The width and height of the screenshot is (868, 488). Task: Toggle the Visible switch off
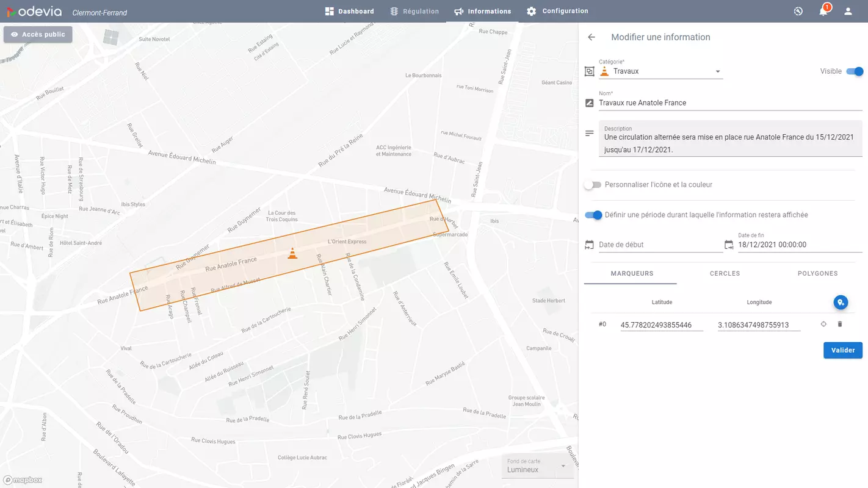click(855, 71)
